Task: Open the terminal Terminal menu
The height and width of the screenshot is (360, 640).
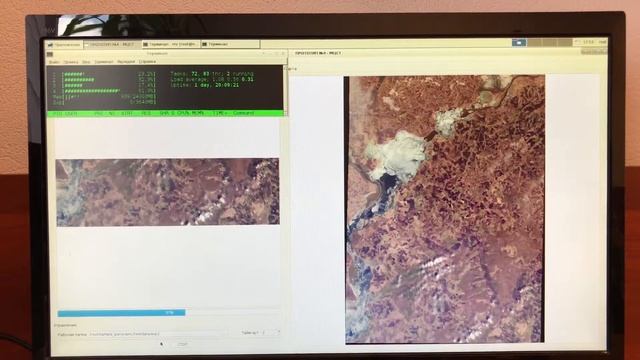Action: pos(104,62)
